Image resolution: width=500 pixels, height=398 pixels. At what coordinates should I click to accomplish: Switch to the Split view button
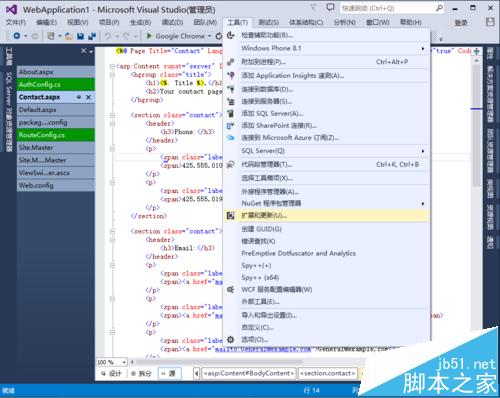tap(141, 373)
